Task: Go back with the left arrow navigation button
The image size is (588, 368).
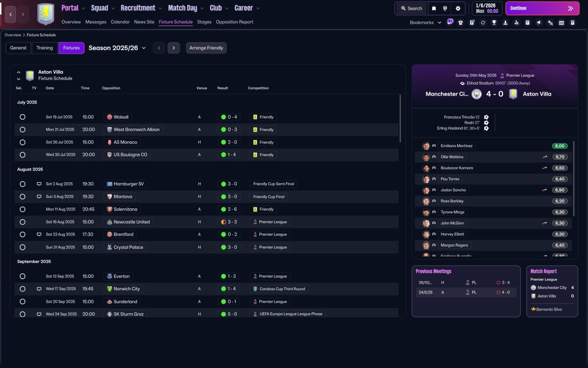Action: [11, 14]
